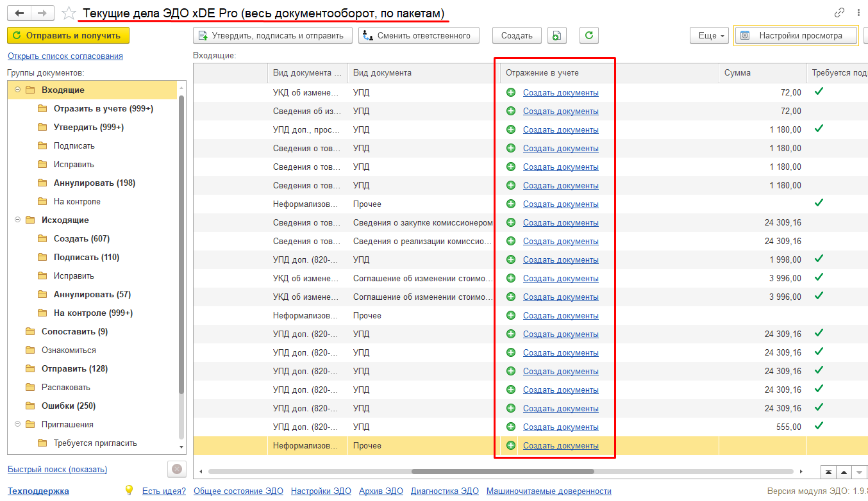The image size is (868, 501).
Task: Open Общее состояние ЭДО link
Action: [238, 491]
